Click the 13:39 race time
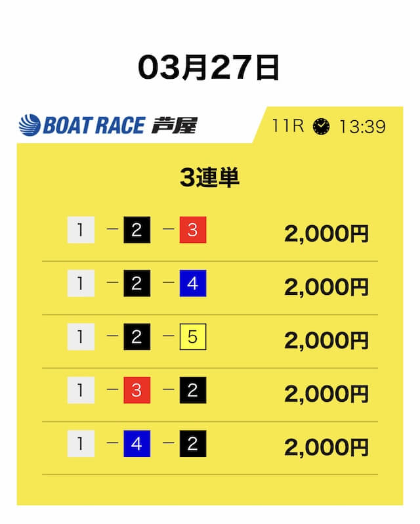Screen dimensions: 420x524 [x=362, y=126]
